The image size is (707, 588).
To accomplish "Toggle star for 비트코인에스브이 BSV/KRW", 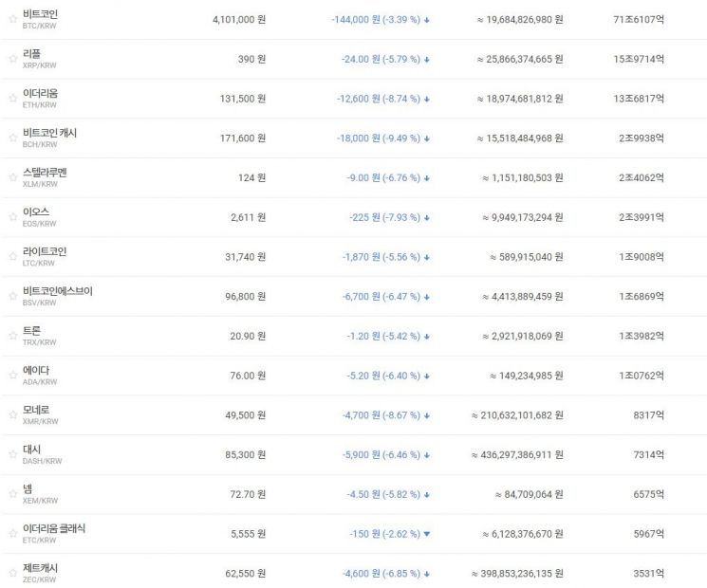I will pos(12,296).
